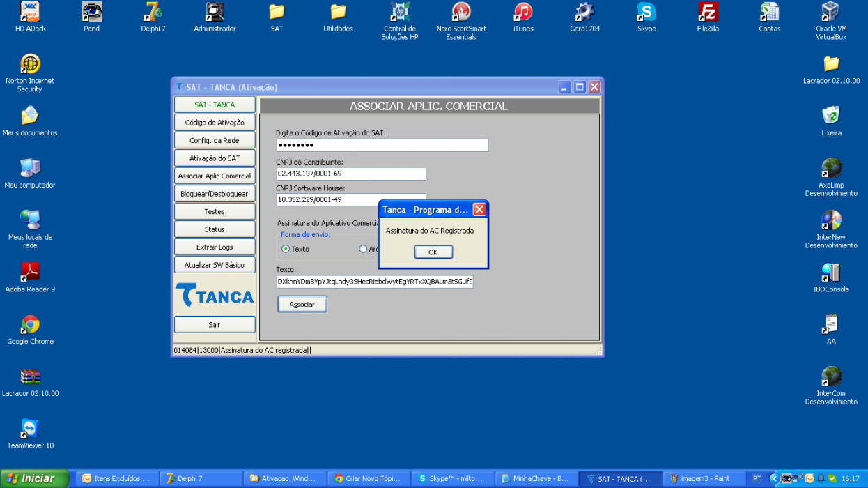Launch Google Chrome desktop icon
The image size is (868, 488).
pos(30,324)
